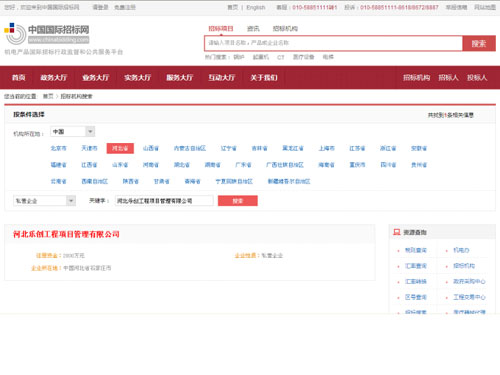Screen dimensions: 500x375
Task: Filter by 山东省
Action: pyautogui.click(x=120, y=165)
